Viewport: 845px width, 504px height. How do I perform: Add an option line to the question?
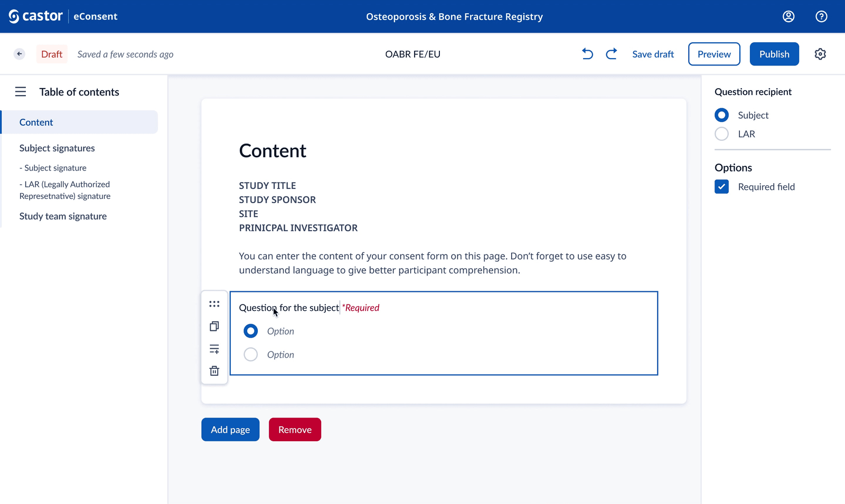(214, 349)
